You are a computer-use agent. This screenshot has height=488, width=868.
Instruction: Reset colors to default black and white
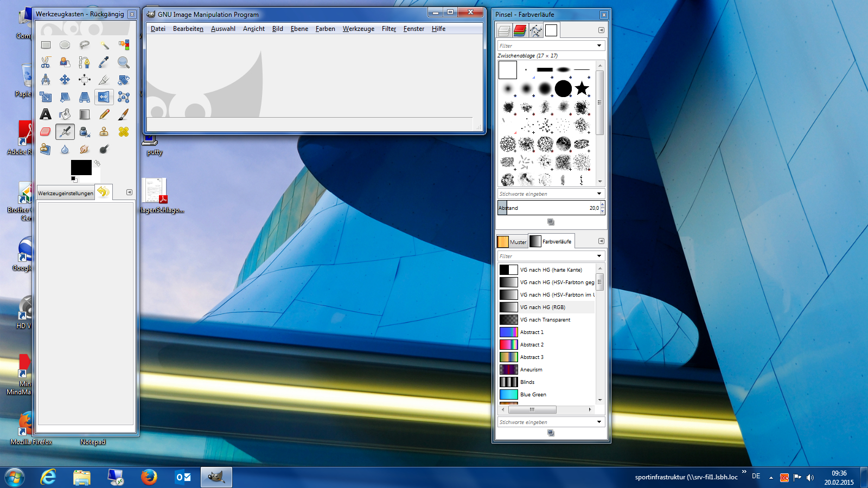pyautogui.click(x=74, y=179)
